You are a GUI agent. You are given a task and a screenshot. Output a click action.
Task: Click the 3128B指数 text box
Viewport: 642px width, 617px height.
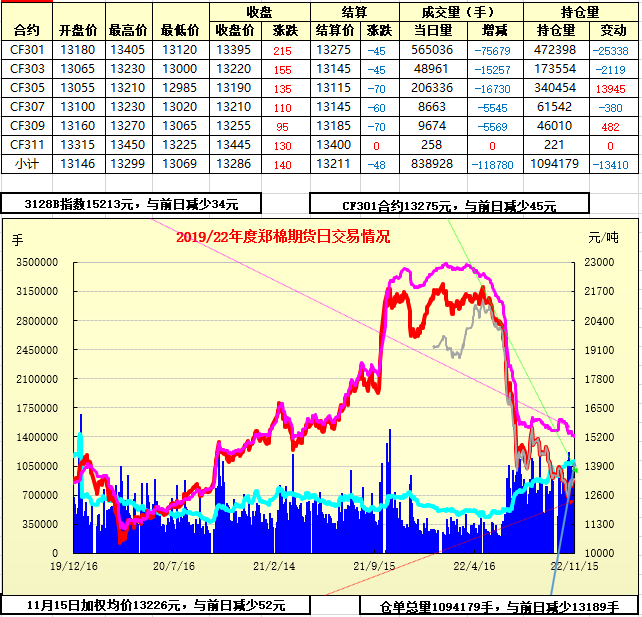[x=131, y=204]
